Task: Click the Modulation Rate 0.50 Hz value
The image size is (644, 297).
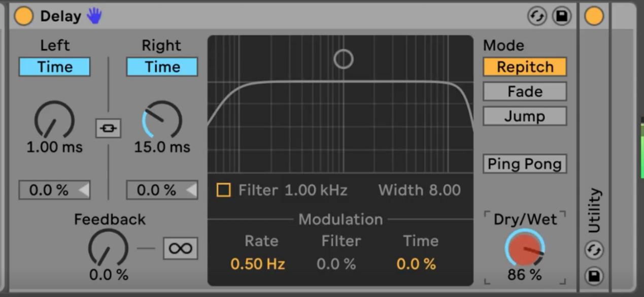Action: pyautogui.click(x=257, y=264)
